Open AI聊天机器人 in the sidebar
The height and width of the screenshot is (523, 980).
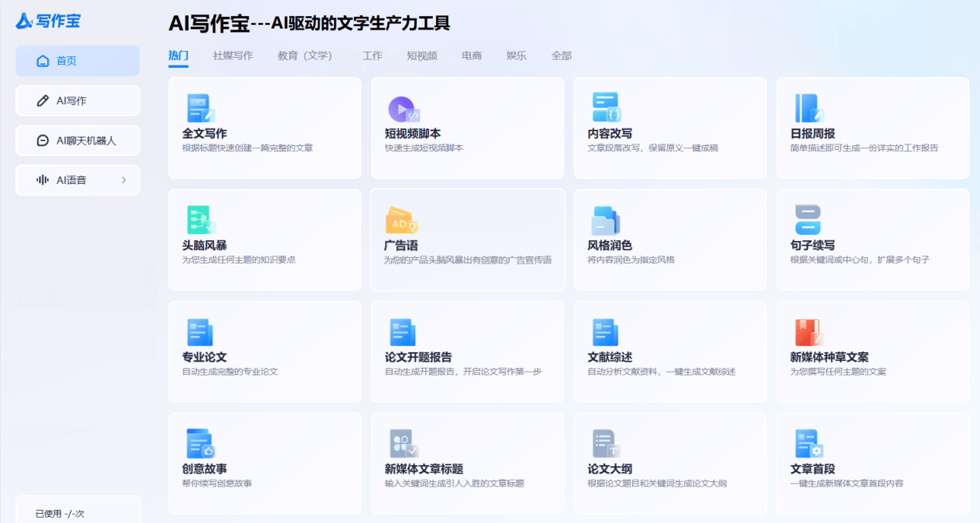(77, 141)
